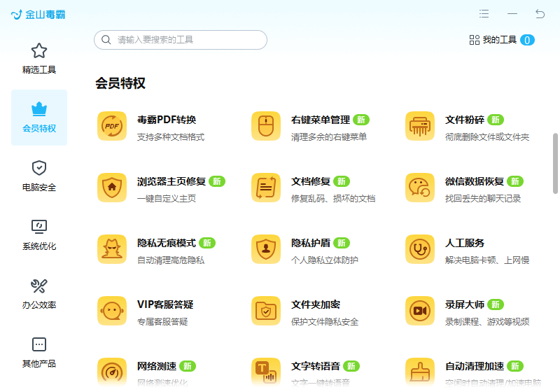Click the 隐私无痕模式 spy icon
This screenshot has height=392, width=560.
[112, 249]
